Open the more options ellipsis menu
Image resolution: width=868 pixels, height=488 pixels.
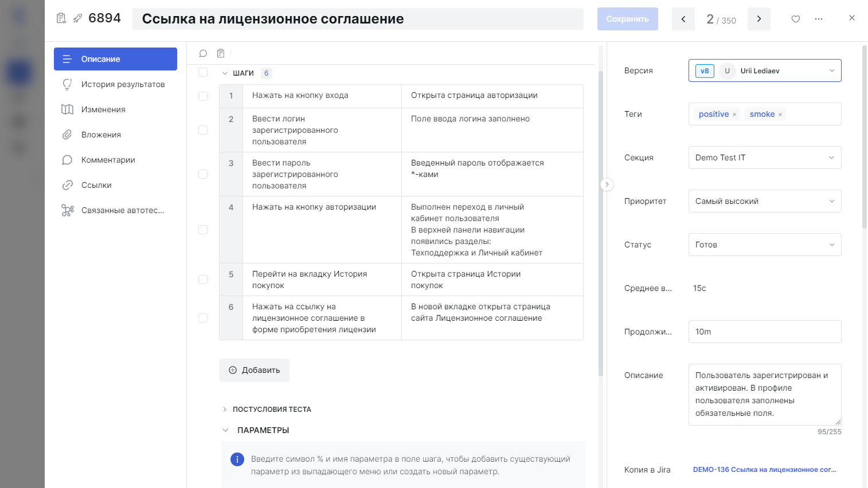819,19
